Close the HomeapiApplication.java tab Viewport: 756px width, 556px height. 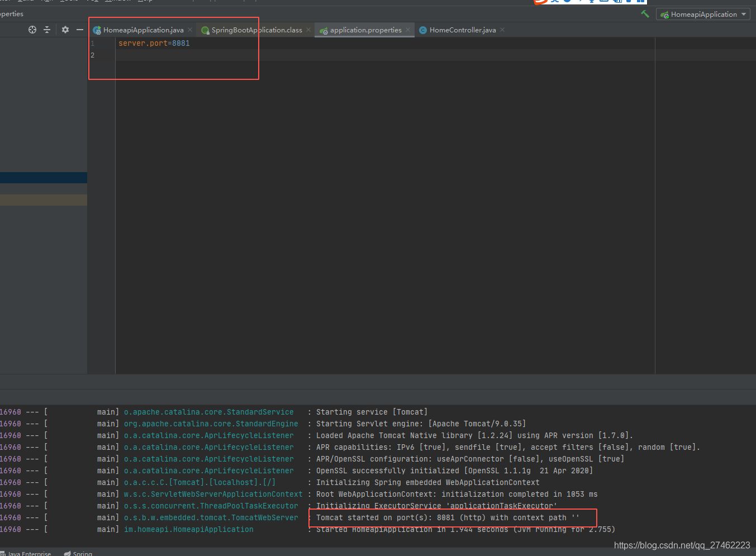[190, 30]
